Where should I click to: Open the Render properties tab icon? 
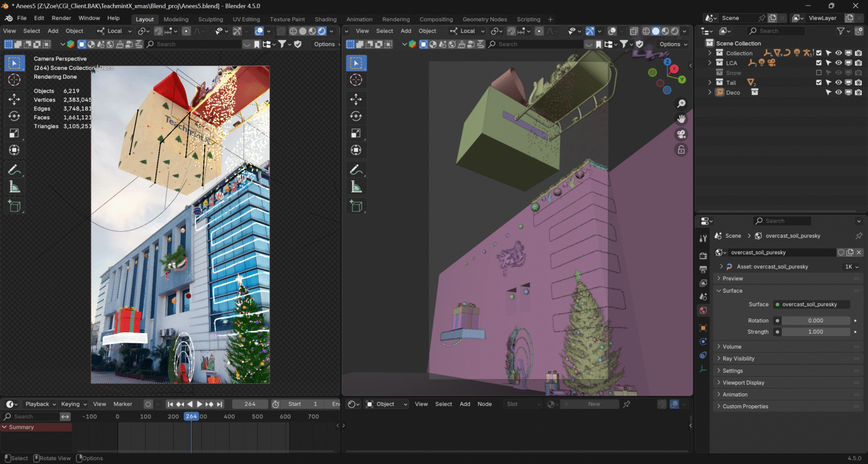tap(703, 256)
